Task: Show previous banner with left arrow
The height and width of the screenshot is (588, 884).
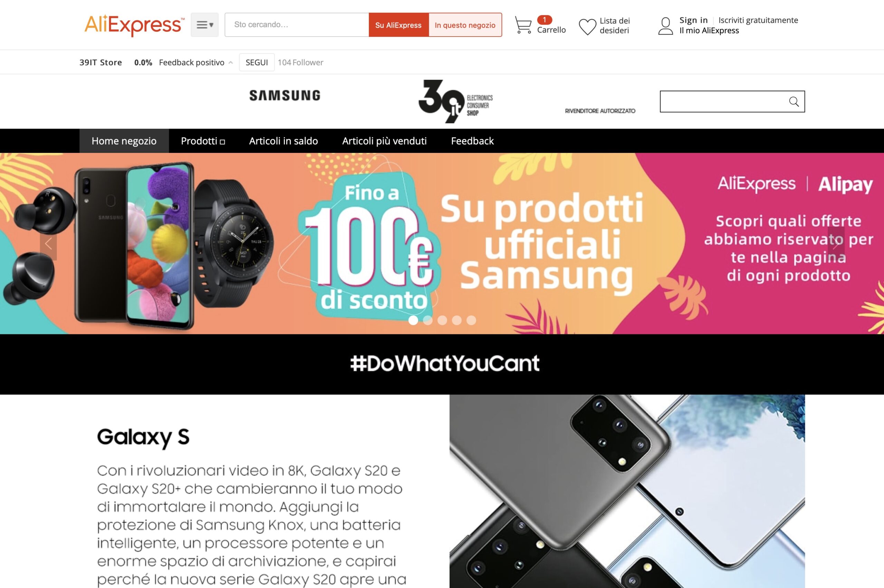Action: click(48, 244)
